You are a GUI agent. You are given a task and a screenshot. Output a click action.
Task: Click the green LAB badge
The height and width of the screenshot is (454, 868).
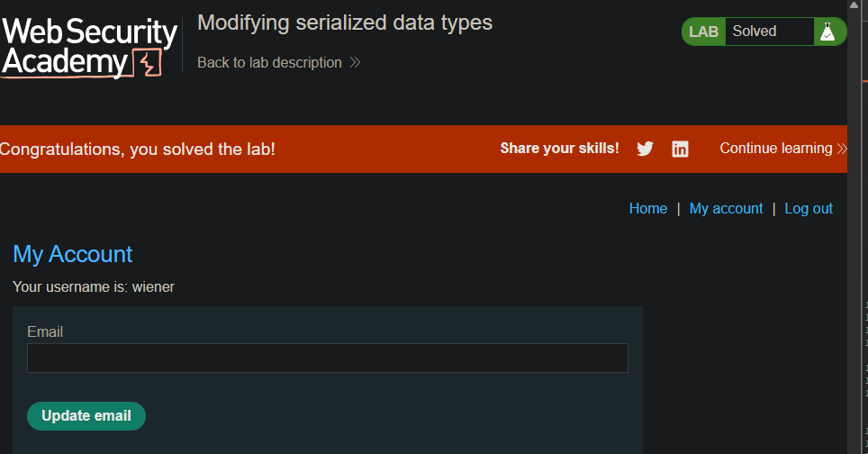pos(703,32)
